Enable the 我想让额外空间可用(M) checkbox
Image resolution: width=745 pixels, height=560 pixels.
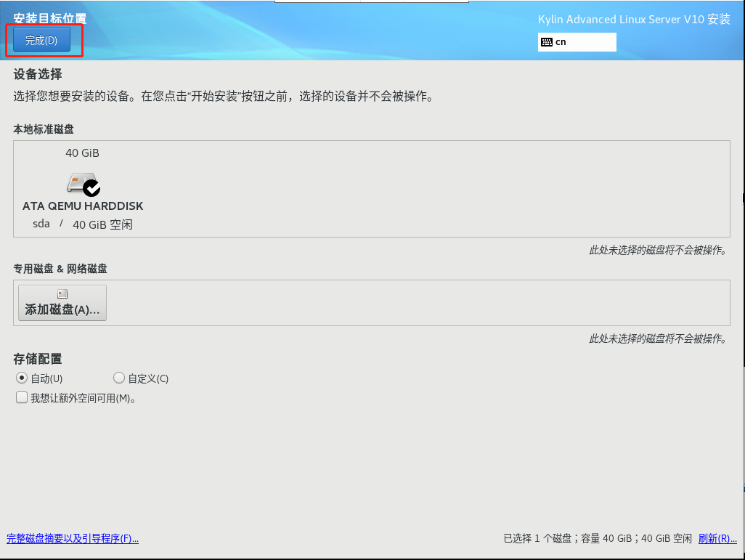pos(22,398)
